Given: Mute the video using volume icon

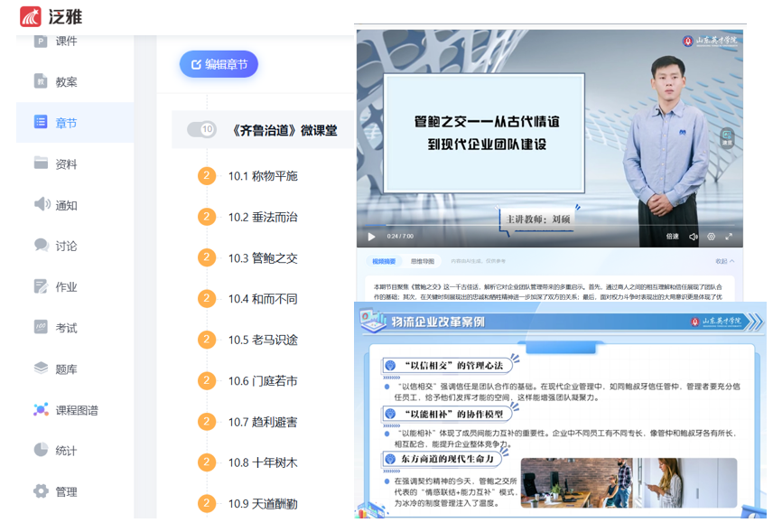Looking at the screenshot, I should [694, 237].
